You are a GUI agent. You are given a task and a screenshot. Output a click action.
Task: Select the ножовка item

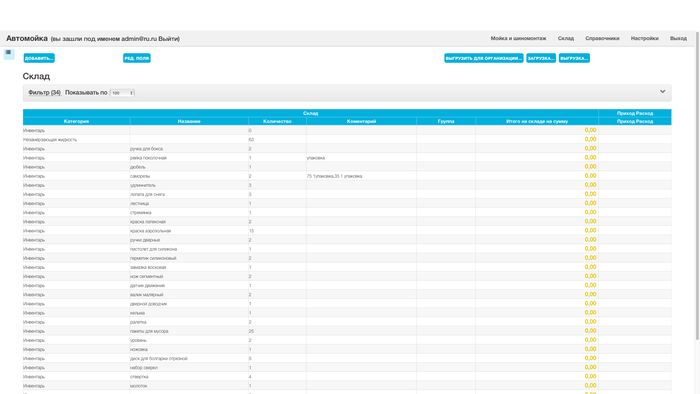coord(139,350)
